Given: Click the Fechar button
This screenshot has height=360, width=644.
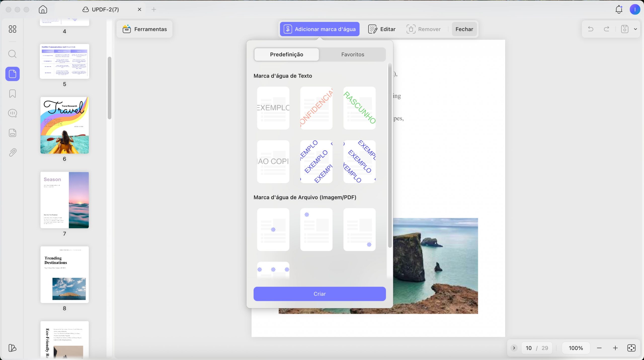Looking at the screenshot, I should (x=464, y=29).
